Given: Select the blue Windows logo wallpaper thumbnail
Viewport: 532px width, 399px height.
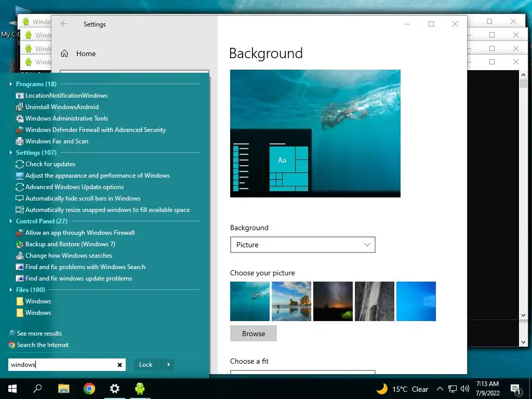Looking at the screenshot, I should (416, 301).
